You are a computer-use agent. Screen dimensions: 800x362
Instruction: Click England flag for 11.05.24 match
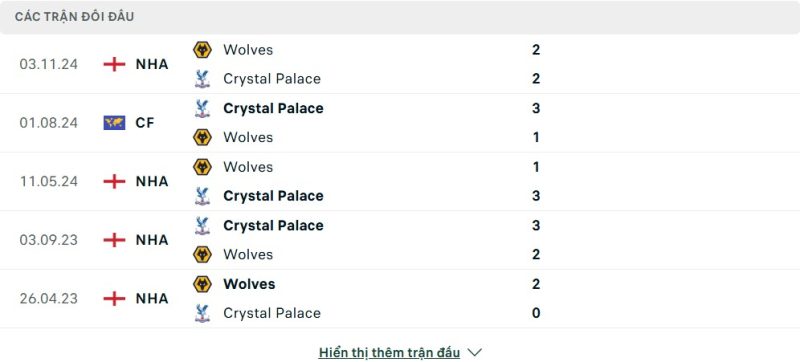(114, 182)
